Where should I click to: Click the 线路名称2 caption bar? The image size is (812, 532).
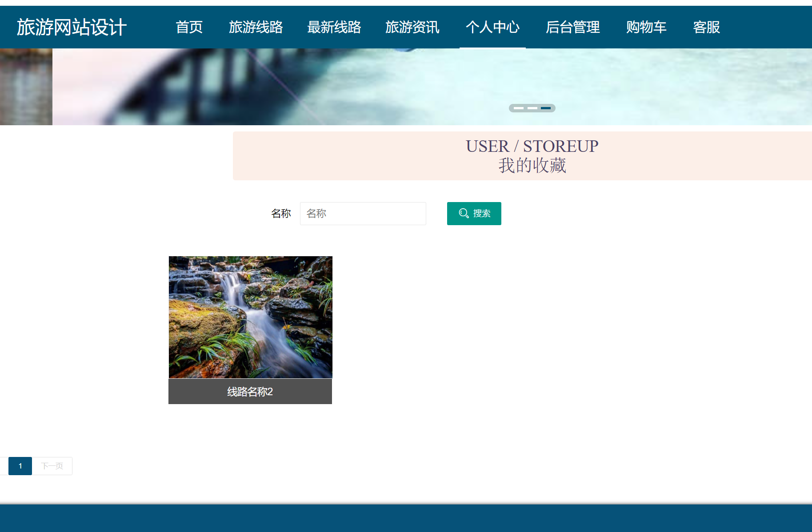[x=250, y=392]
